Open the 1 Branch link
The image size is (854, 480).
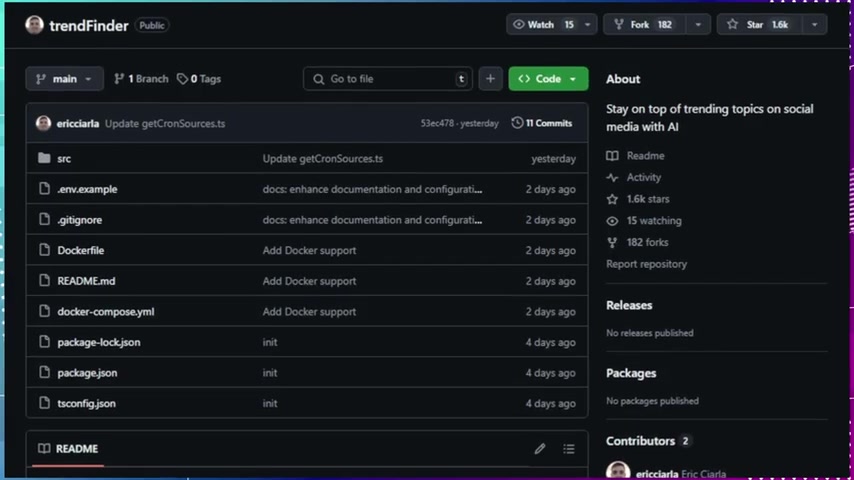coord(142,79)
